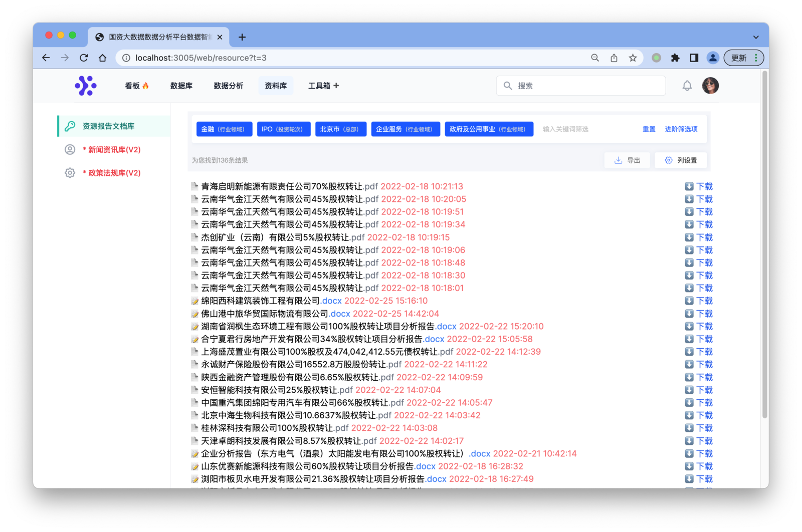The width and height of the screenshot is (802, 532).
Task: Click the page vertical scrollbar
Action: [x=765, y=244]
